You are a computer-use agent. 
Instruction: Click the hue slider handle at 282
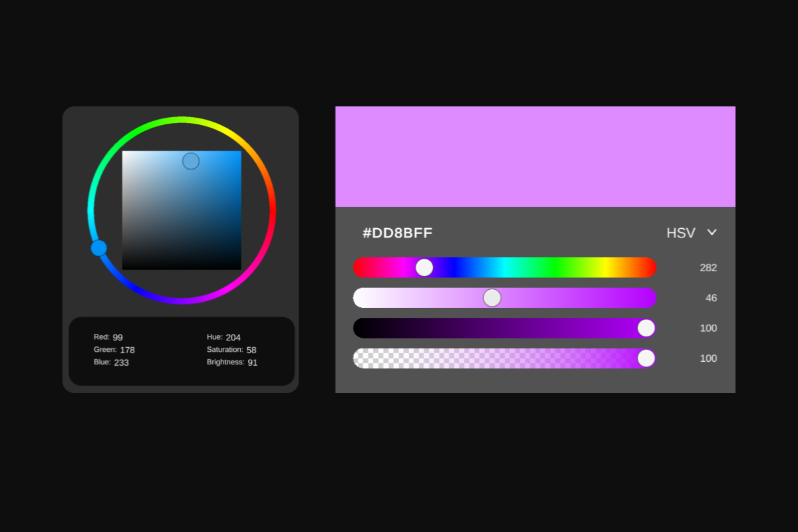click(424, 267)
